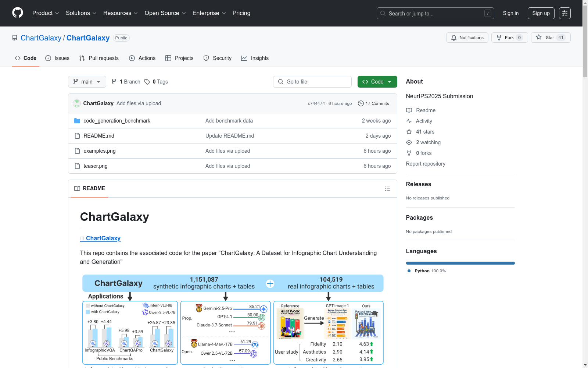Expand the Resources menu
Screen dimensions: 588x368
[x=121, y=13]
